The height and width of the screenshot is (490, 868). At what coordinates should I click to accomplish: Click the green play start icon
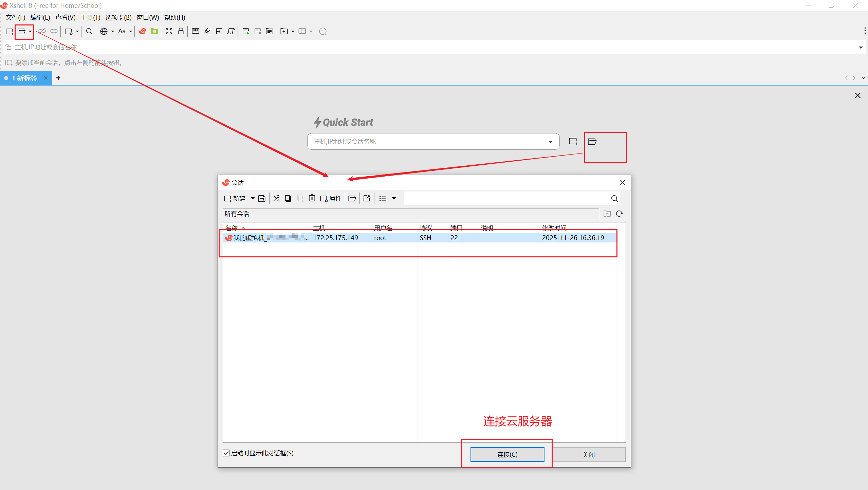coord(246,32)
